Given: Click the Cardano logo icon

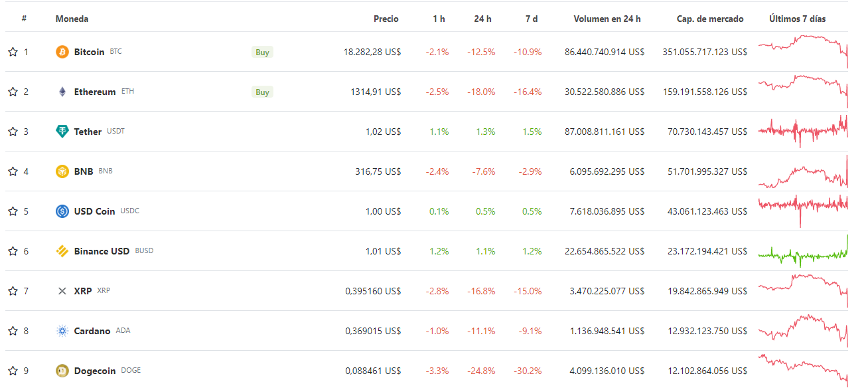Looking at the screenshot, I should 62,331.
